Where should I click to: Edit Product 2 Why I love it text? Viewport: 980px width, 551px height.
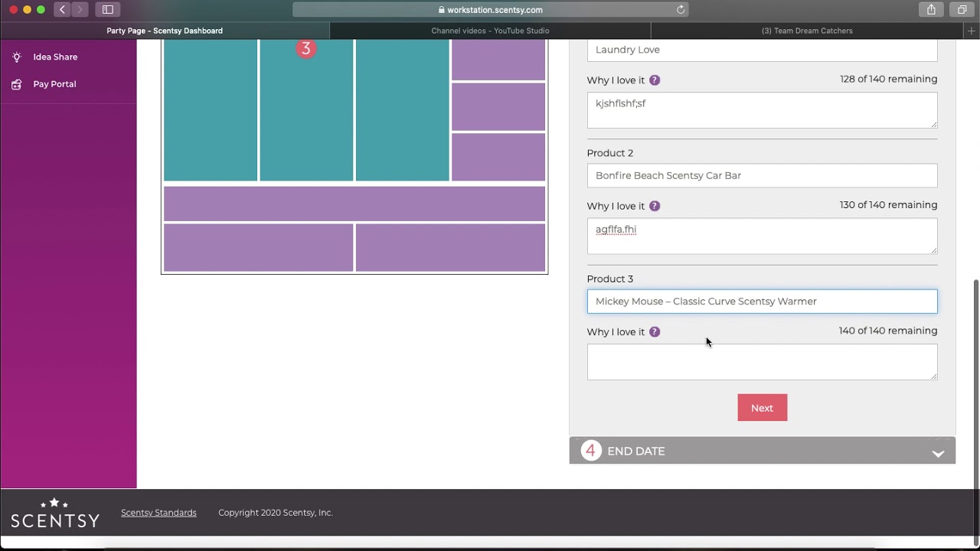point(762,236)
